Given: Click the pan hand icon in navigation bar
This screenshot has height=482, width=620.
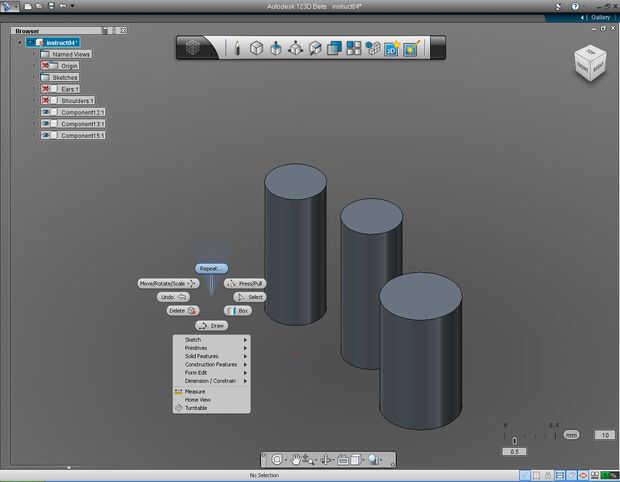Looking at the screenshot, I should coord(297,460).
